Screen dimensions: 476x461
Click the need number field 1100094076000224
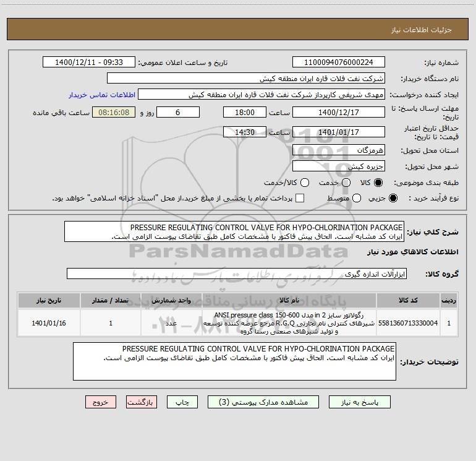[x=339, y=62]
